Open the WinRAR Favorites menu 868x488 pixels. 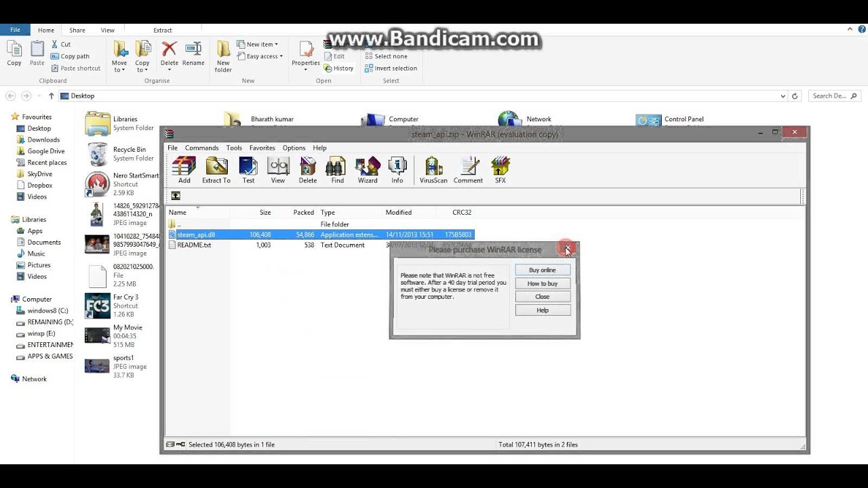262,148
